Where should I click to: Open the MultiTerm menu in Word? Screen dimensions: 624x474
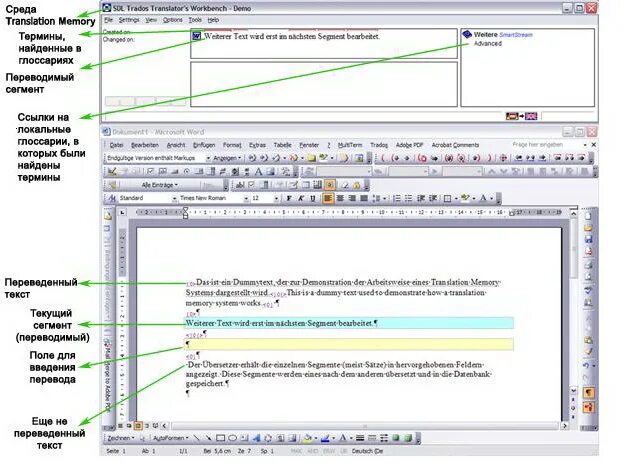coord(350,145)
